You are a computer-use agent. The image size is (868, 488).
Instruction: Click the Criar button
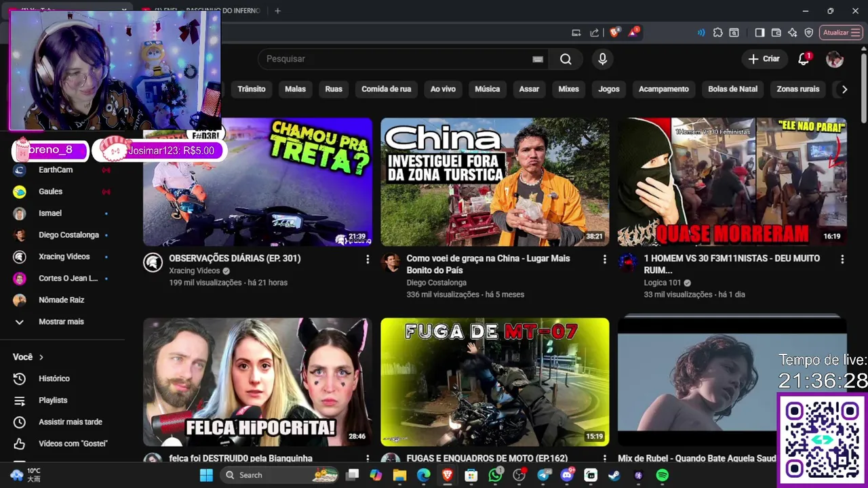[x=764, y=59]
